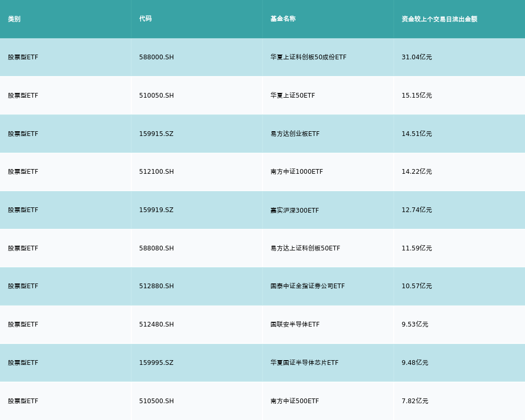Click the 基金名称 column header
Screen dimensions: 525x420
point(283,19)
